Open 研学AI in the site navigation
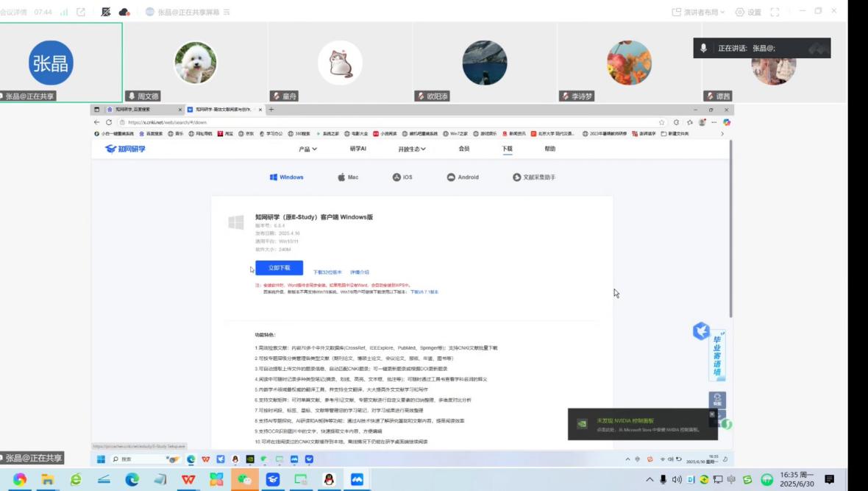 pyautogui.click(x=357, y=149)
